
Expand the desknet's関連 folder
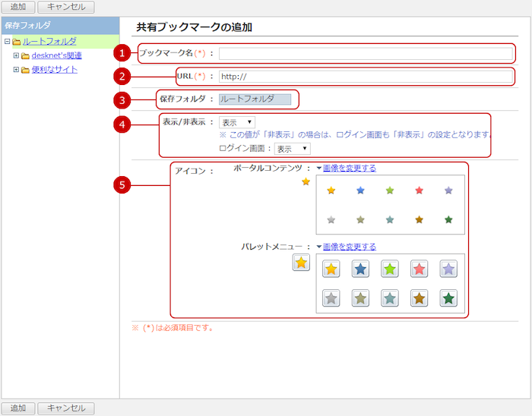pos(16,55)
